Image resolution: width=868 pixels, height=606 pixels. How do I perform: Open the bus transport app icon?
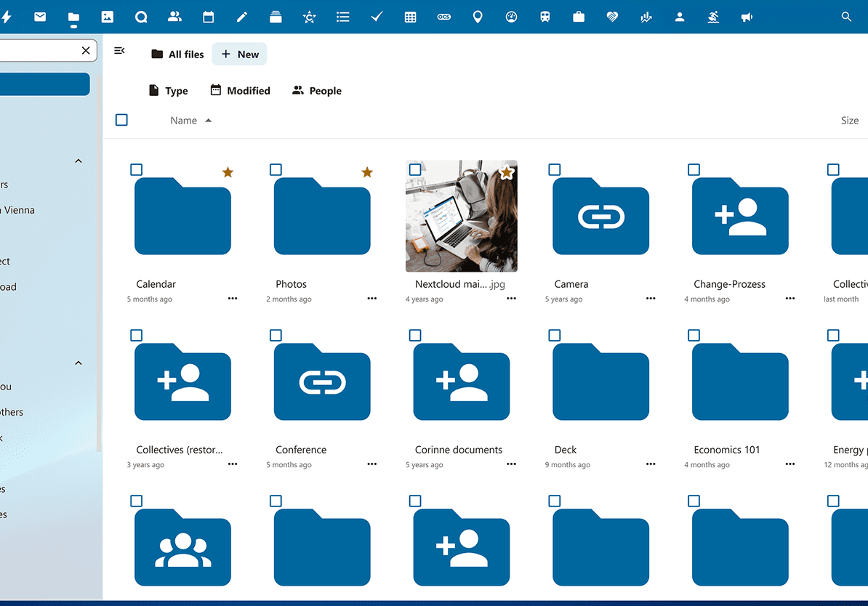pos(545,17)
